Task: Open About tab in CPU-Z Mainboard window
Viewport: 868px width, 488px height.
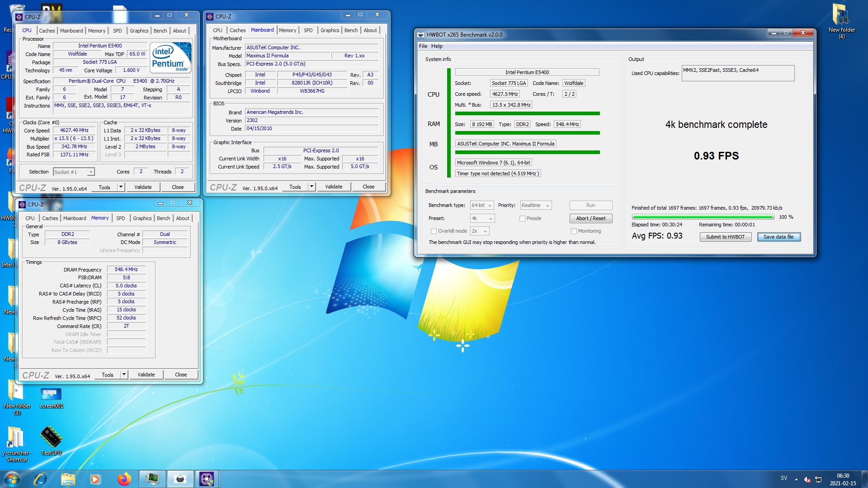Action: (370, 30)
